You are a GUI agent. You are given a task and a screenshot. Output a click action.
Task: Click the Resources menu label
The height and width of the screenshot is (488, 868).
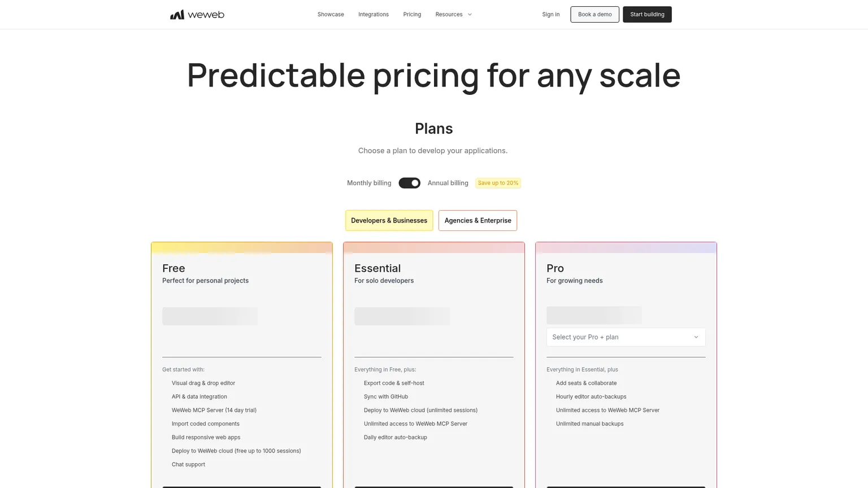coord(449,15)
